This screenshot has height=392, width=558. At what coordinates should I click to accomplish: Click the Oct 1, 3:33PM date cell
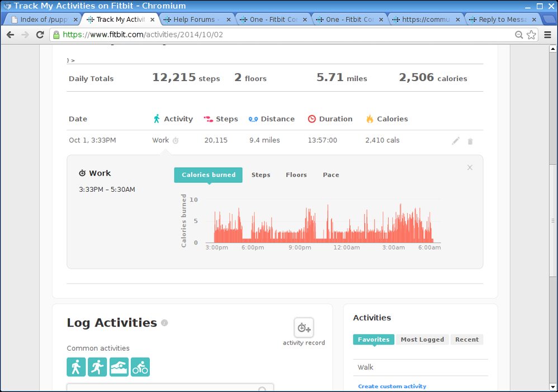click(x=92, y=140)
